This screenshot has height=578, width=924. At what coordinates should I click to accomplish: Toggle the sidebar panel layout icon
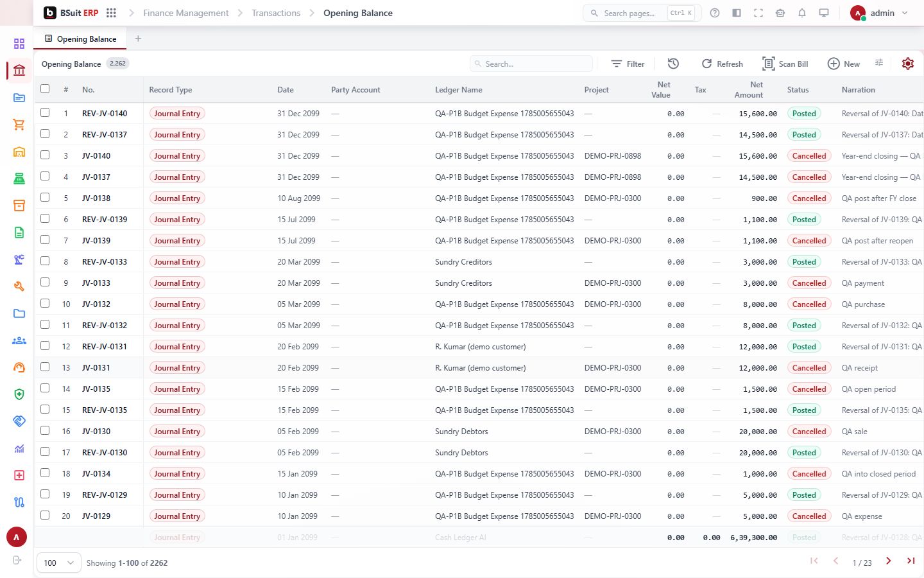coord(737,13)
